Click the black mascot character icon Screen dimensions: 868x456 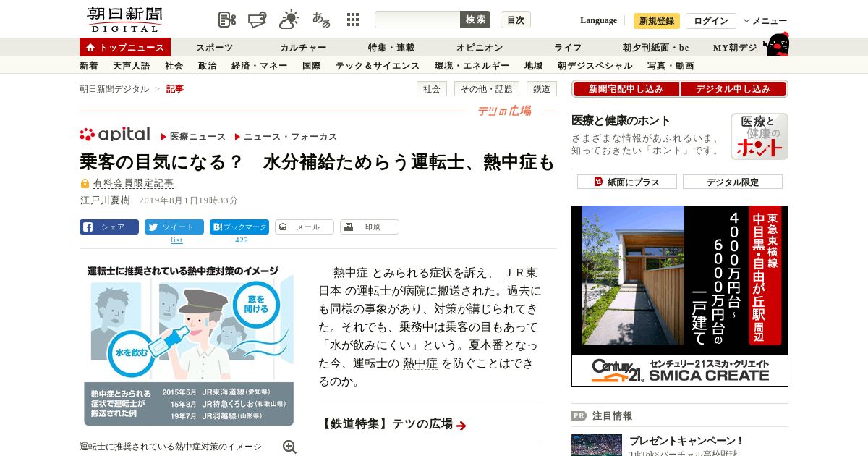coord(776,44)
